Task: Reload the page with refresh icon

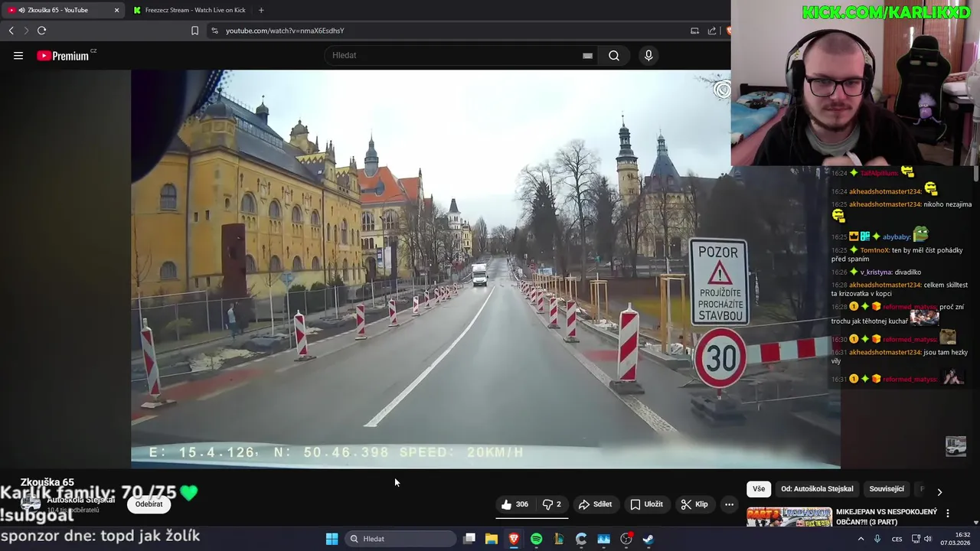Action: point(41,31)
